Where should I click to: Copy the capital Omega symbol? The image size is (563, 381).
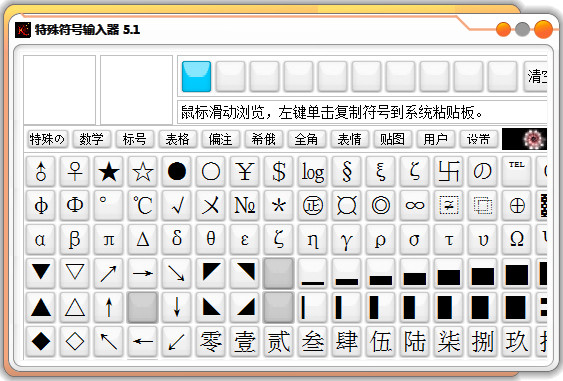tap(516, 239)
